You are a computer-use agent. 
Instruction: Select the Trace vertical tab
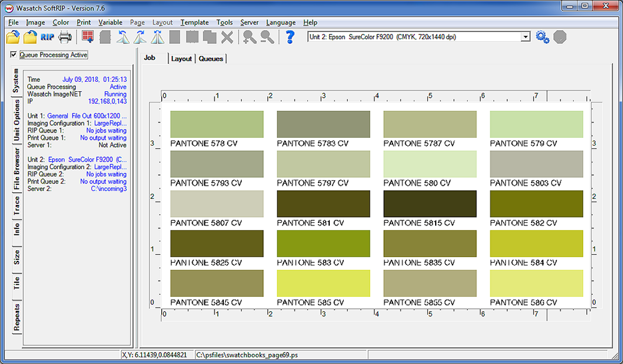(16, 205)
